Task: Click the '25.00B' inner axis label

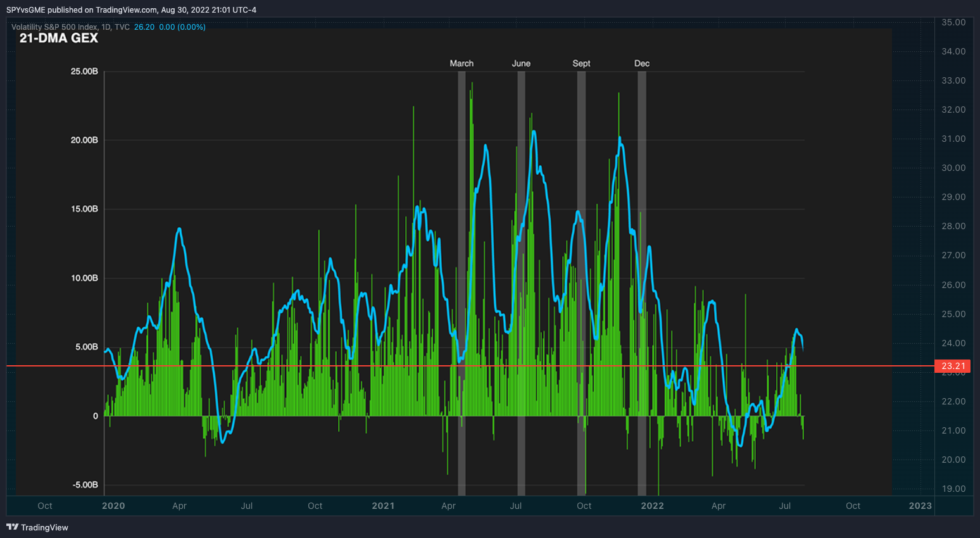Action: 84,71
